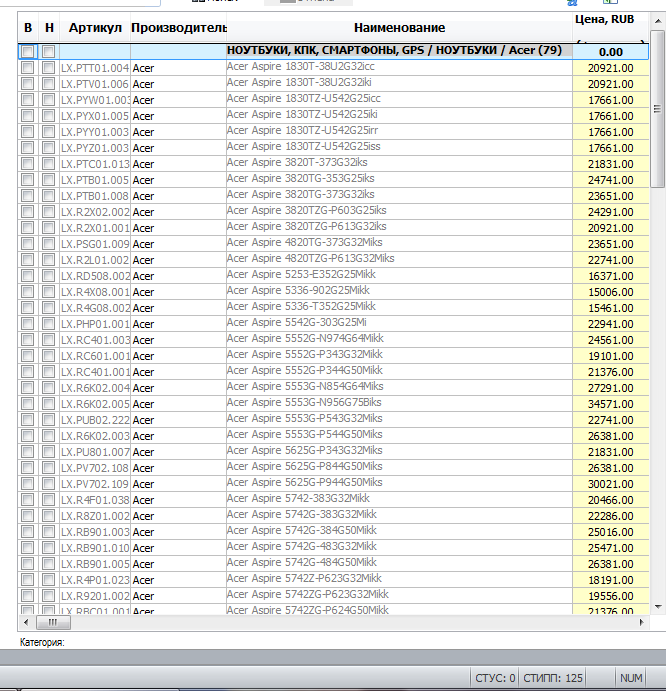Click price 19556.00
Screen dimensions: 666x691
tap(610, 596)
